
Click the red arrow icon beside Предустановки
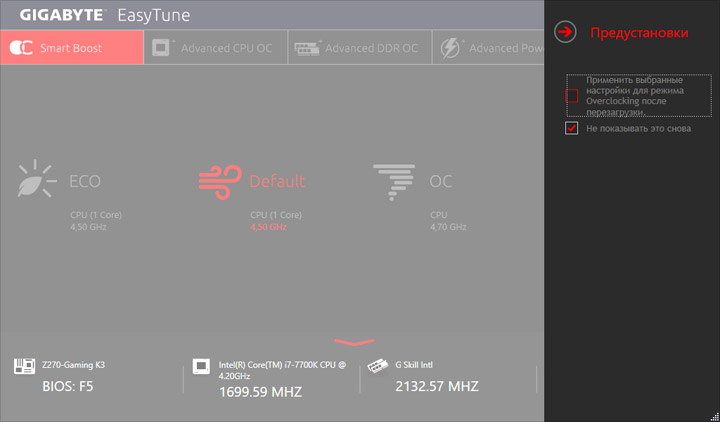click(565, 32)
